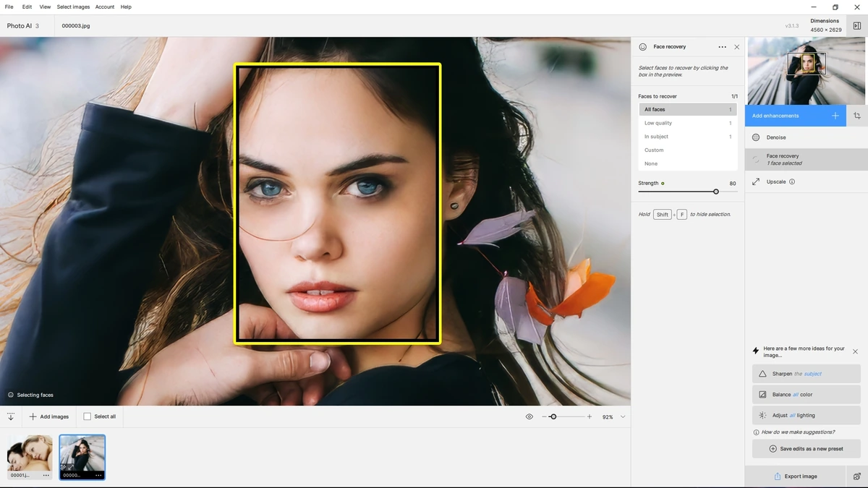This screenshot has height=488, width=868.
Task: Adjust the zoom slider handle
Action: click(553, 417)
